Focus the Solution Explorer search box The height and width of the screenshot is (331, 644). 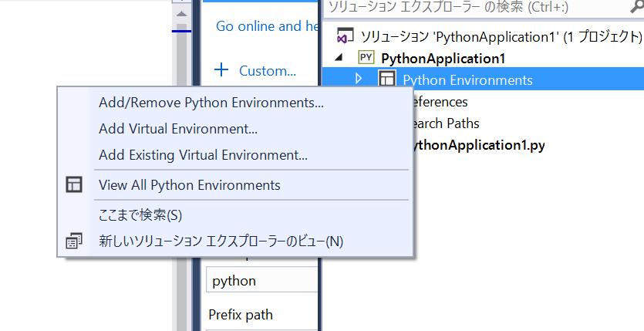[470, 7]
